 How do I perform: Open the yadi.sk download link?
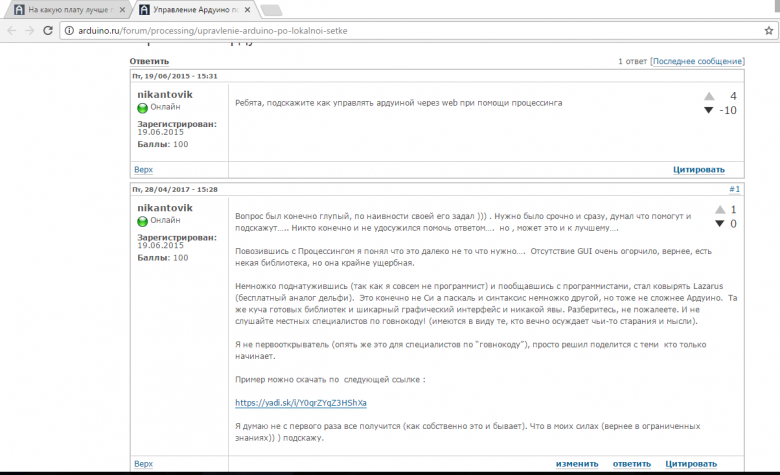[x=301, y=402]
